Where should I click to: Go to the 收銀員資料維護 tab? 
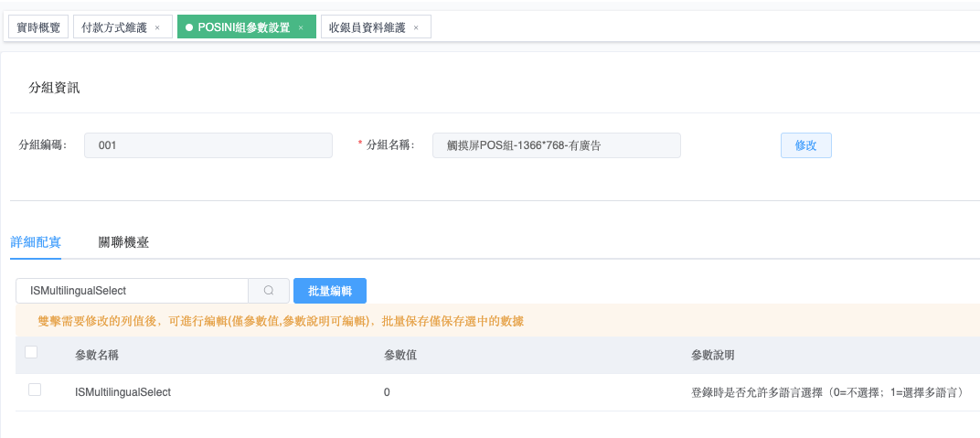tap(367, 27)
